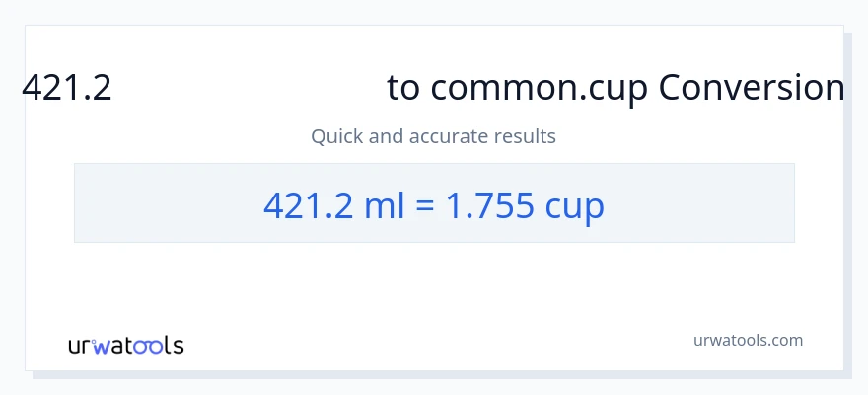
Task: Open the urwatools.com link
Action: [749, 340]
